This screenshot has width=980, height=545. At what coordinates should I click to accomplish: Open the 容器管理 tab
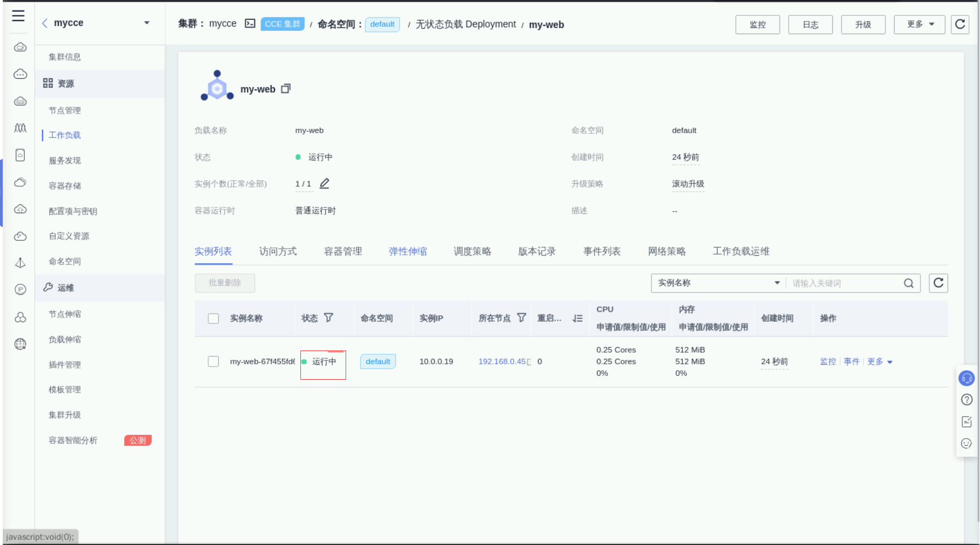click(343, 251)
